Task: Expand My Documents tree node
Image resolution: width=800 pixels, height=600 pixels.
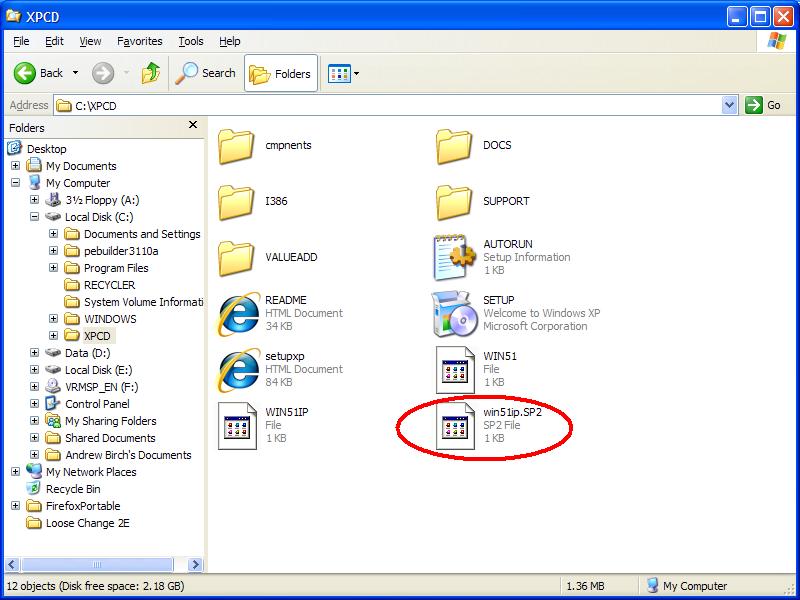Action: tap(16, 166)
